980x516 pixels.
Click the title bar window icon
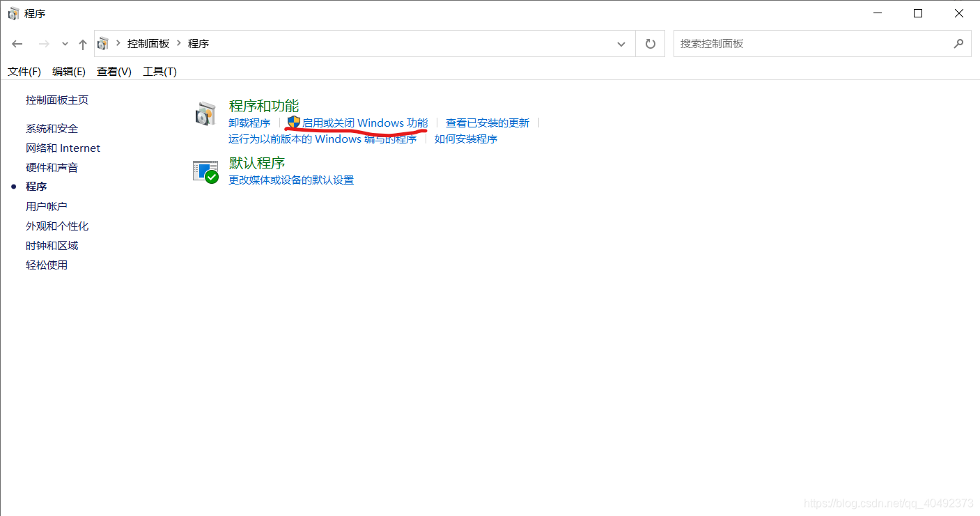coord(13,13)
